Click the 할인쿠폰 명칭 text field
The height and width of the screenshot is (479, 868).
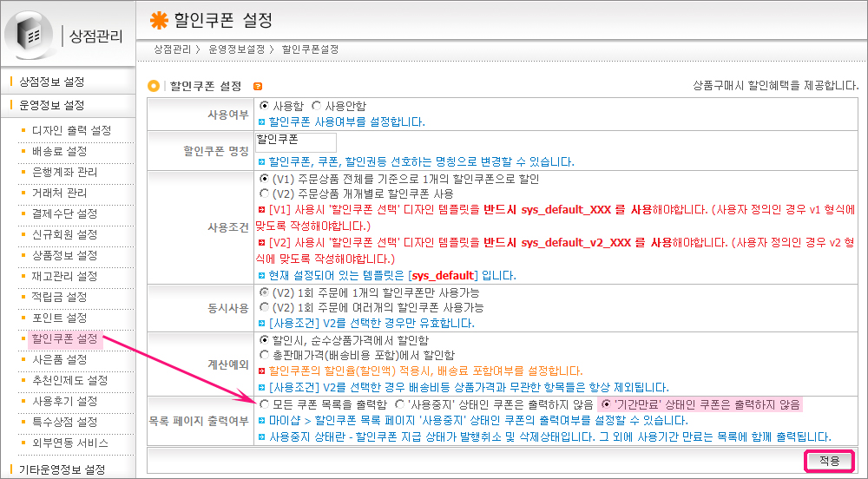295,141
